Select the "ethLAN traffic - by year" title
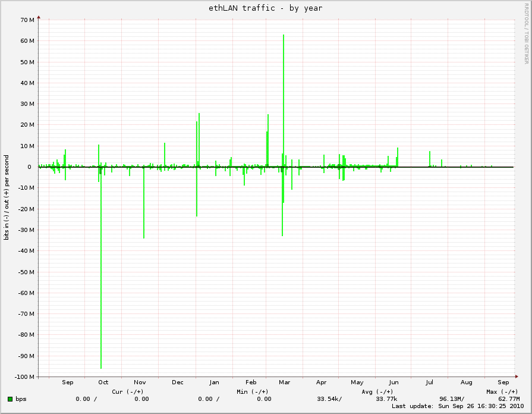Screen dimensions: 532x414 point(265,8)
